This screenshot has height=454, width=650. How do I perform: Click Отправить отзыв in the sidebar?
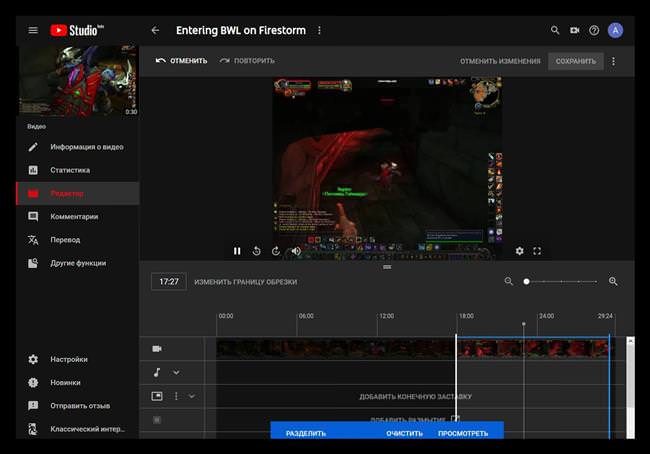[78, 405]
